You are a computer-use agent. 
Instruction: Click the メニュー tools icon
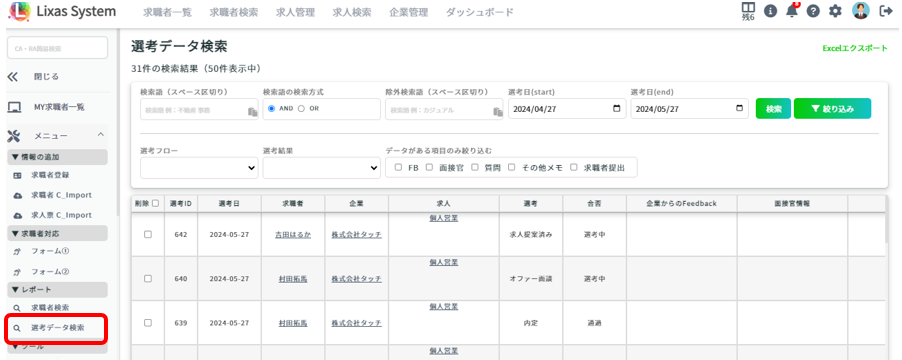(x=13, y=136)
